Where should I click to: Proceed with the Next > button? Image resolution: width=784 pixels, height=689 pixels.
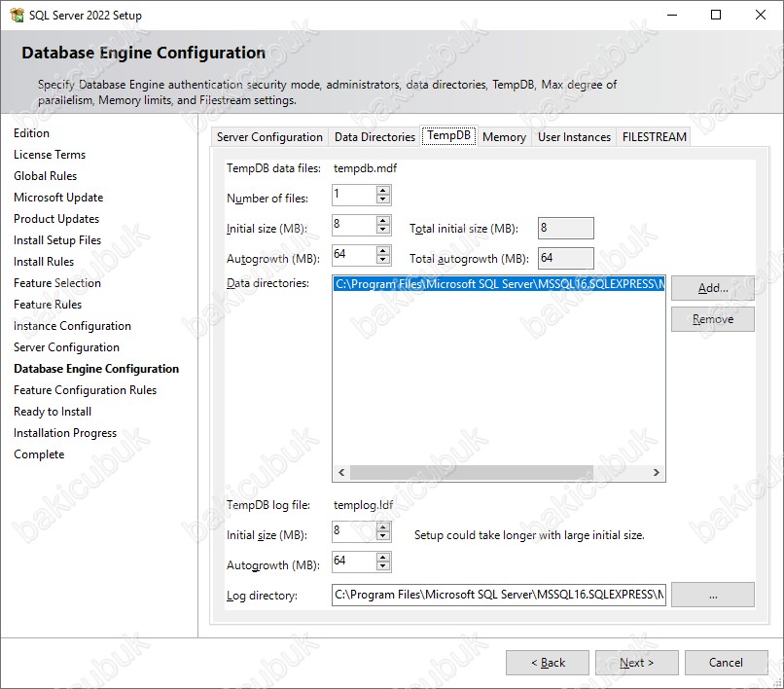point(636,663)
